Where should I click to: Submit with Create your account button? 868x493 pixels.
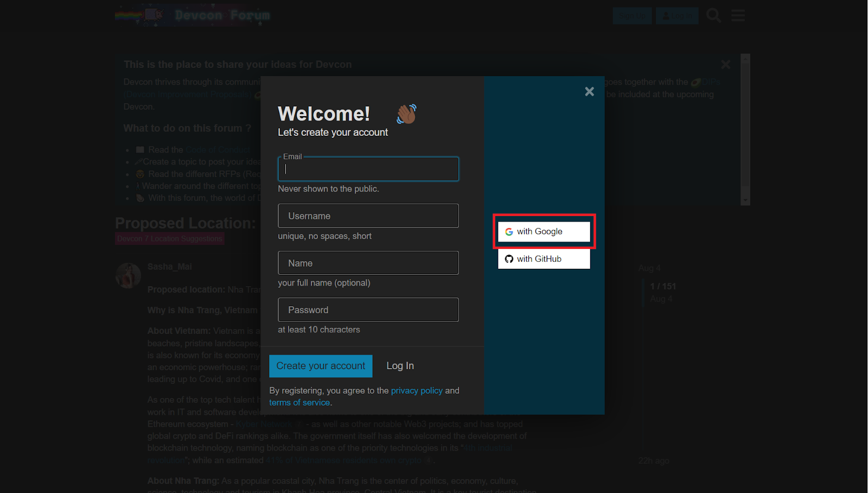(x=321, y=366)
